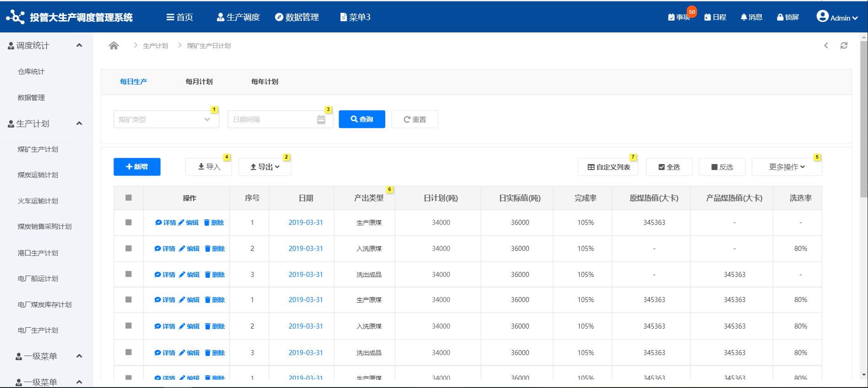Check the fourth row checkbox
Screen dimensions: 868x388
[x=129, y=300]
